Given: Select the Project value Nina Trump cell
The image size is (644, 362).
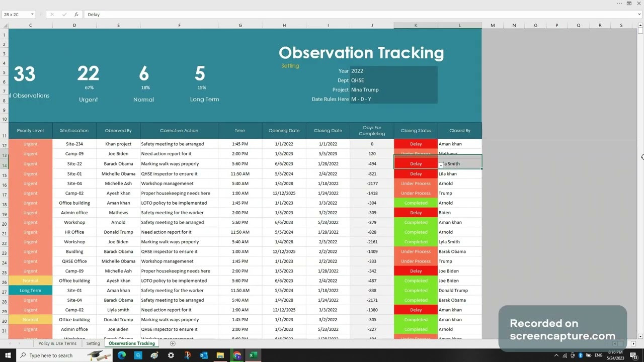Looking at the screenshot, I should [393, 89].
